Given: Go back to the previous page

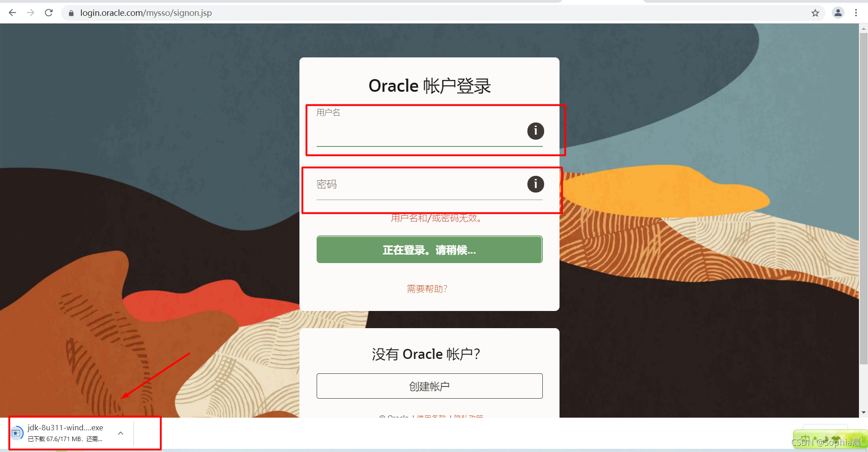Looking at the screenshot, I should [x=12, y=13].
